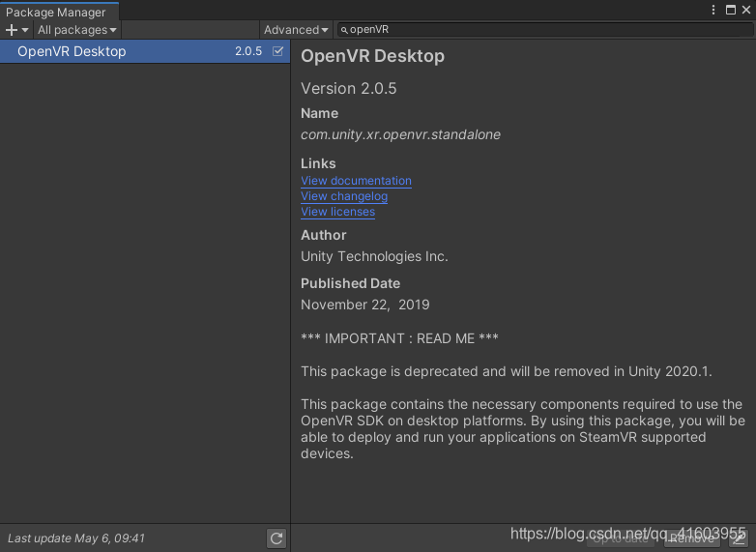Click the IMPORTANT : READ ME notice

pos(399,338)
